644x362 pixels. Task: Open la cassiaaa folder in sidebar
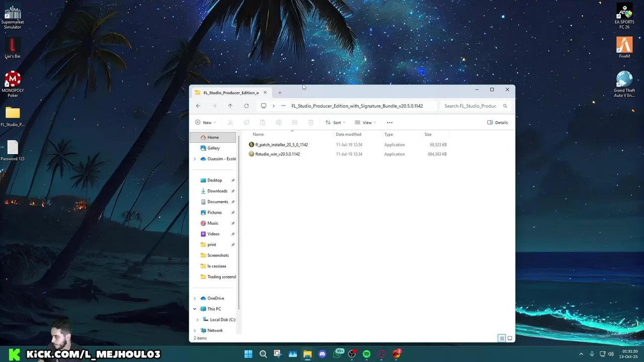(216, 266)
